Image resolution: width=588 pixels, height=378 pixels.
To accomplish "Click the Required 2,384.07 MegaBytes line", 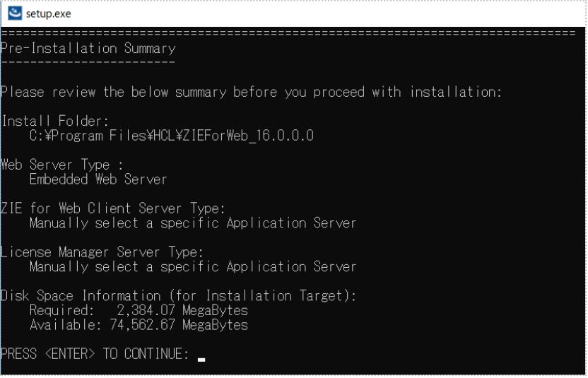I will (x=139, y=310).
